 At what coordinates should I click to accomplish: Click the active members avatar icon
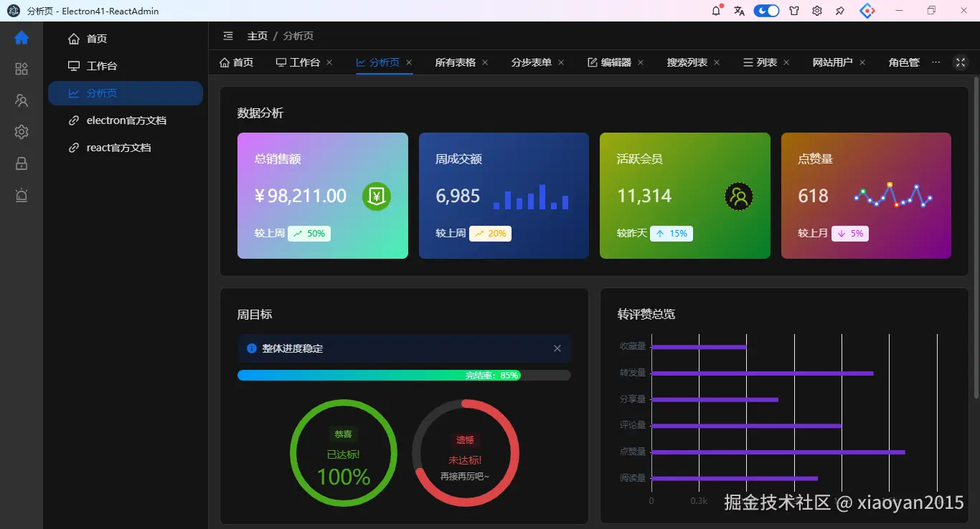(x=739, y=196)
